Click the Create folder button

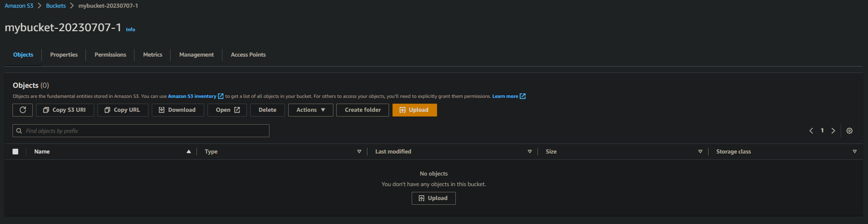[363, 110]
